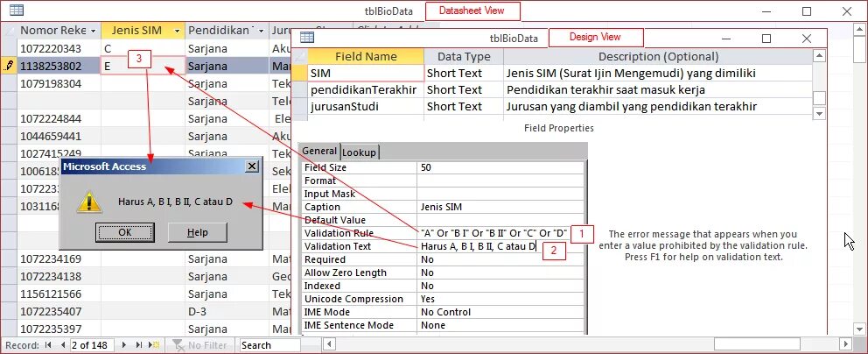
Task: Click the Input Mask property box
Action: coord(500,194)
